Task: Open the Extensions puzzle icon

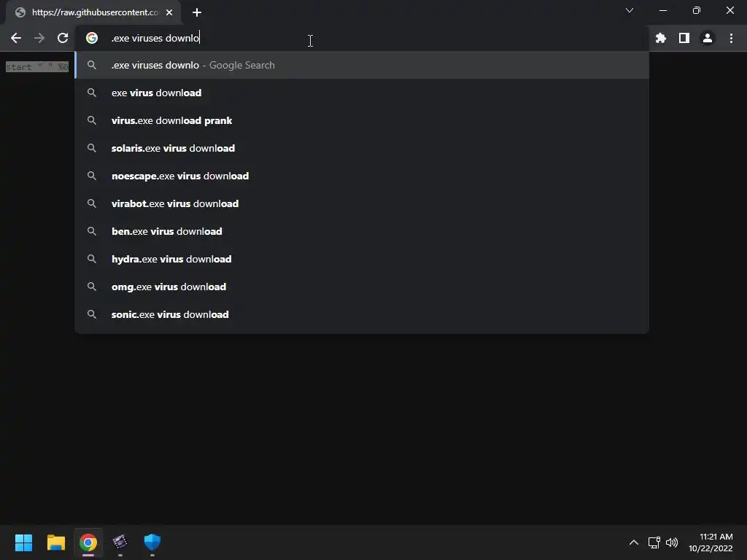Action: click(661, 38)
